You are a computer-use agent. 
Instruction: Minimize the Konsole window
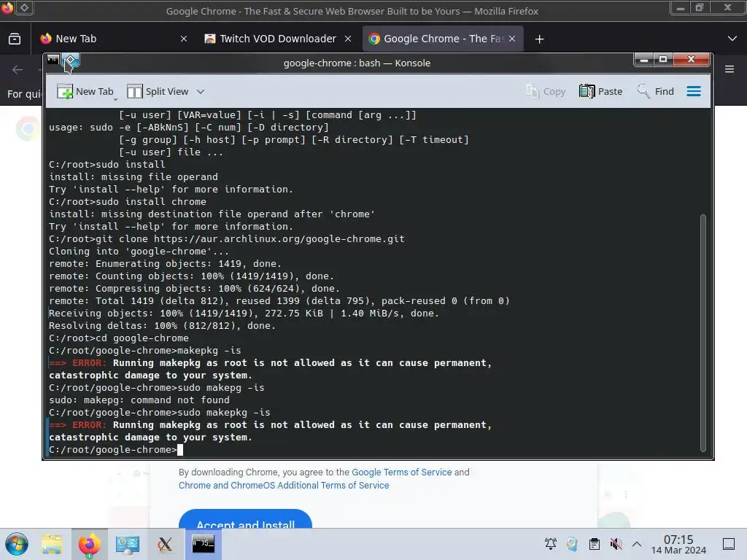[x=645, y=60]
